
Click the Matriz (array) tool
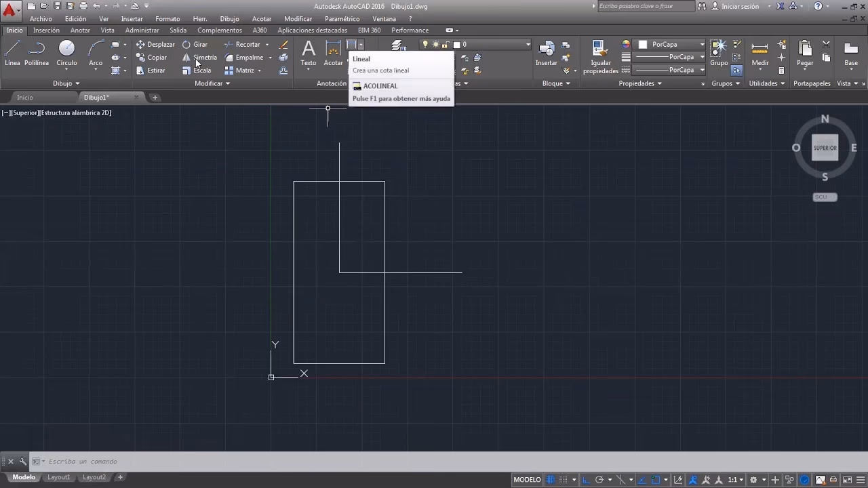[x=239, y=70]
